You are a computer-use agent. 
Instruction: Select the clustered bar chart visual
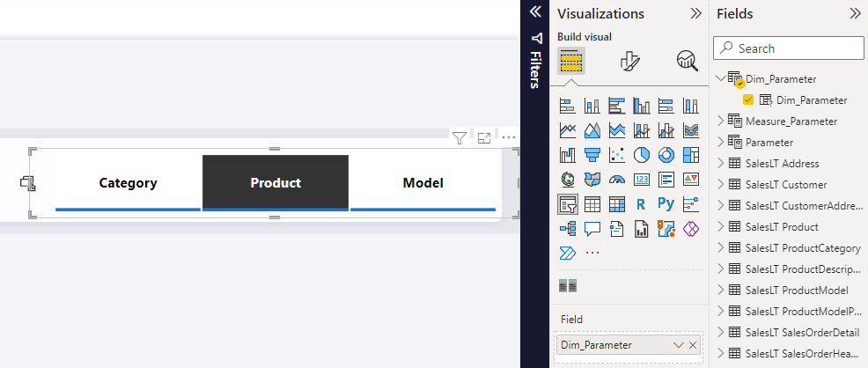[617, 105]
